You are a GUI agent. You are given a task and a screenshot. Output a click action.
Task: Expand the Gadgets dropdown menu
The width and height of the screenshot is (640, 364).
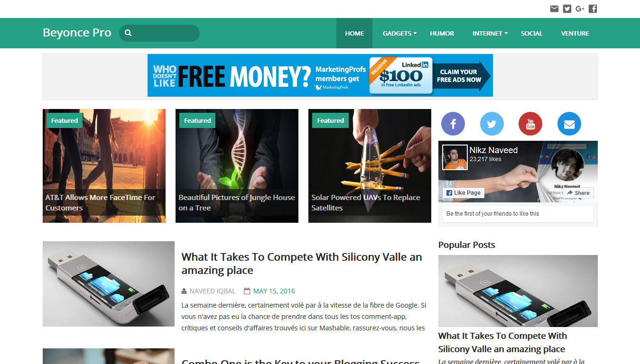(x=399, y=33)
